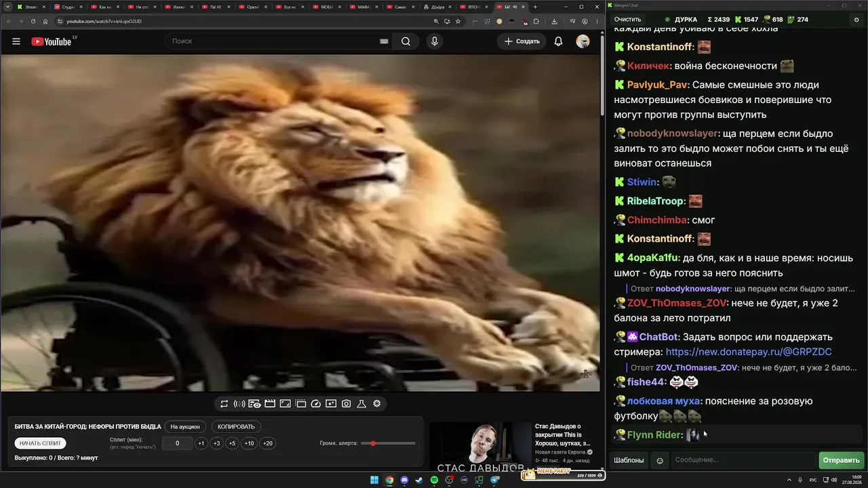
Task: Click the Chrome address bar URL
Action: click(x=104, y=21)
